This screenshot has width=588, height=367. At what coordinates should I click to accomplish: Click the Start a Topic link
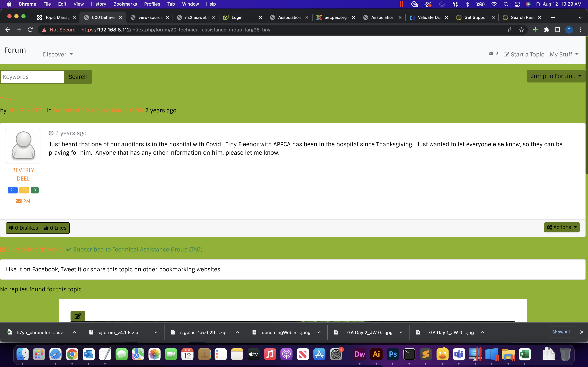click(x=524, y=54)
